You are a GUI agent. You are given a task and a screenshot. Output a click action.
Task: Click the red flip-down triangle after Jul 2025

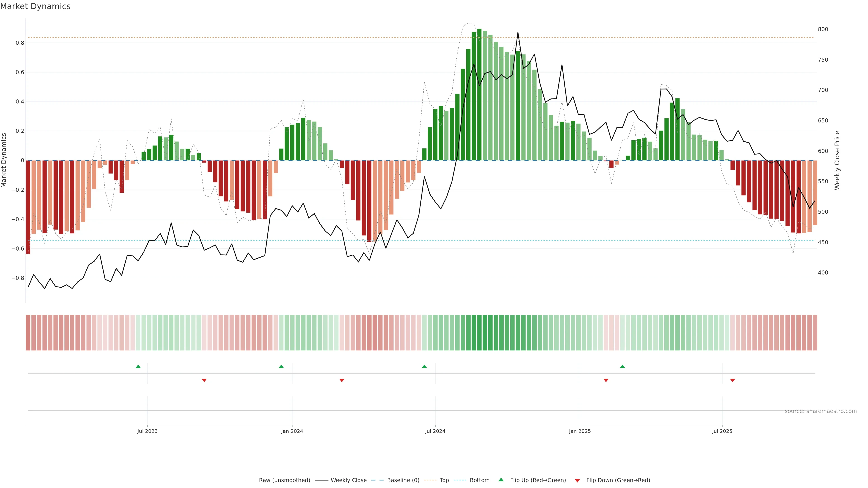[x=733, y=380]
